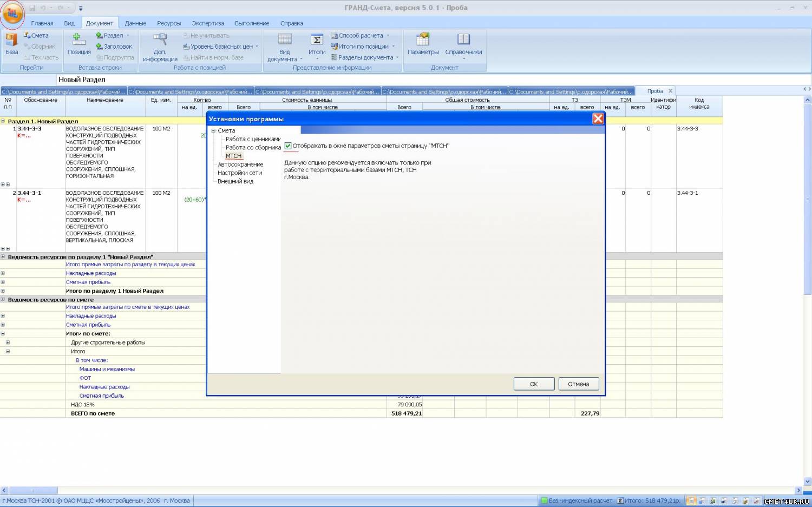The height and width of the screenshot is (507, 812).
Task: Open the round orange application menu button
Action: click(x=12, y=14)
